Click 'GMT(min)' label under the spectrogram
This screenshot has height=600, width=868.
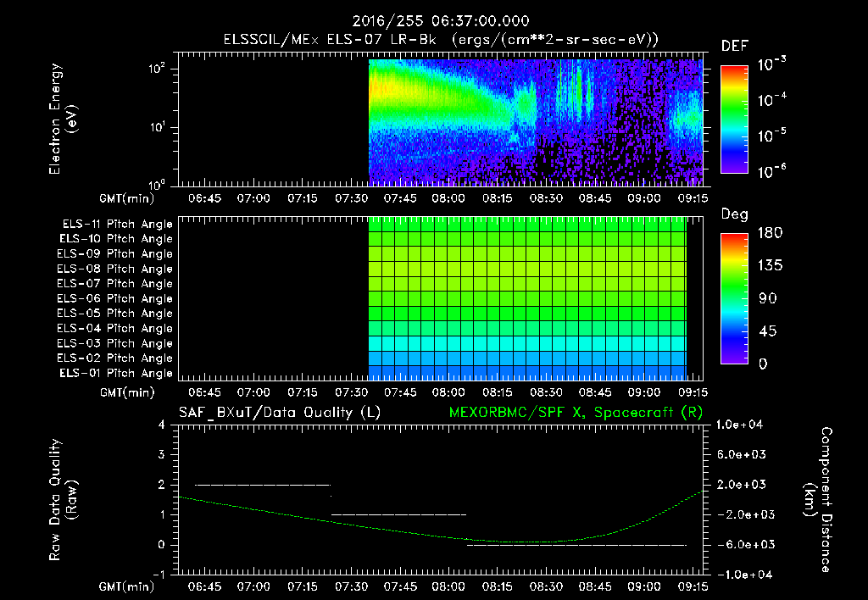(x=127, y=199)
